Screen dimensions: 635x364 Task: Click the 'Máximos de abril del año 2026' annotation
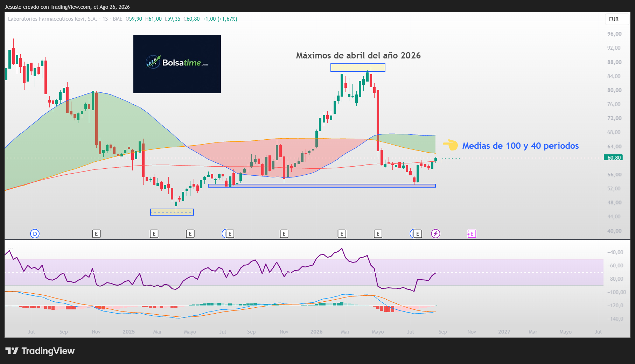[358, 56]
